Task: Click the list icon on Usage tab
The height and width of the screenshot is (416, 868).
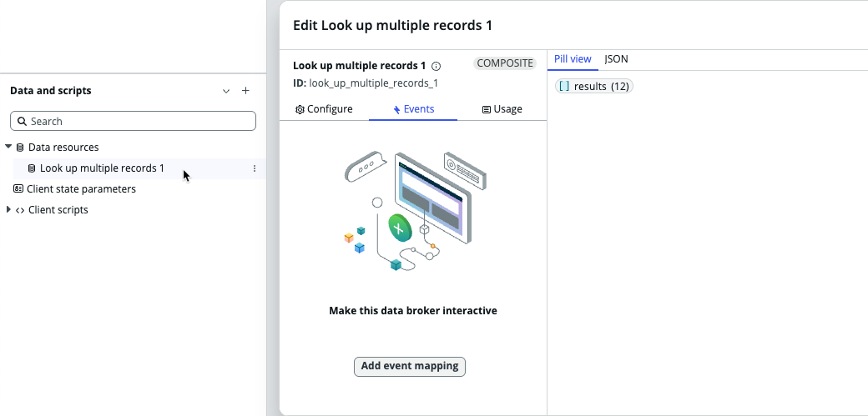Action: click(486, 109)
